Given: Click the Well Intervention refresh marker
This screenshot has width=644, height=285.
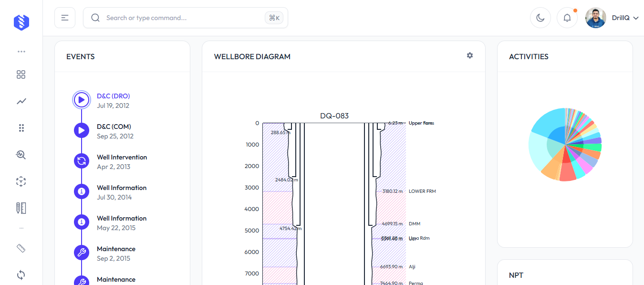Looking at the screenshot, I should click(82, 161).
